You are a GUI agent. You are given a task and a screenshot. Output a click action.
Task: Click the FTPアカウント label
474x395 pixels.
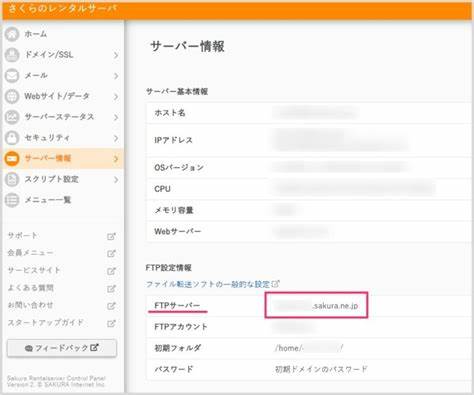pos(181,327)
